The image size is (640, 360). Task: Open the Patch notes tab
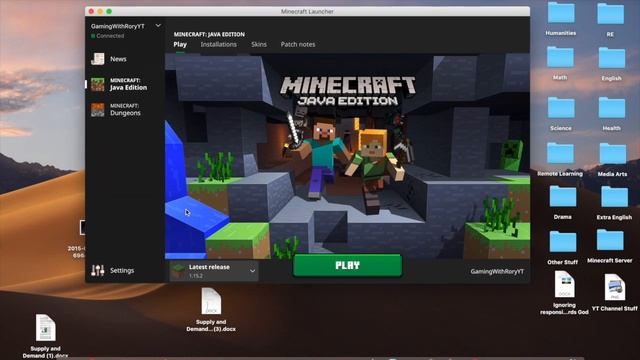[298, 44]
